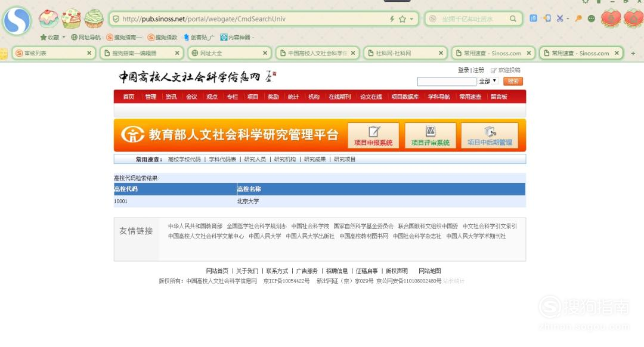
Task: Open the 内容神器 bookmark
Action: [x=237, y=38]
